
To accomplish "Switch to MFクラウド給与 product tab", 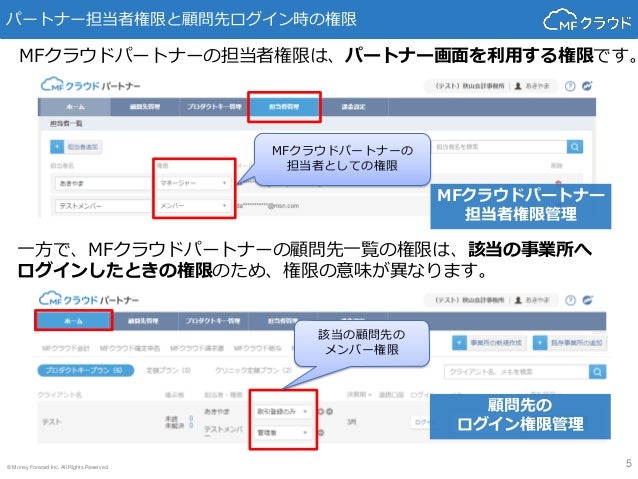I will [x=258, y=348].
